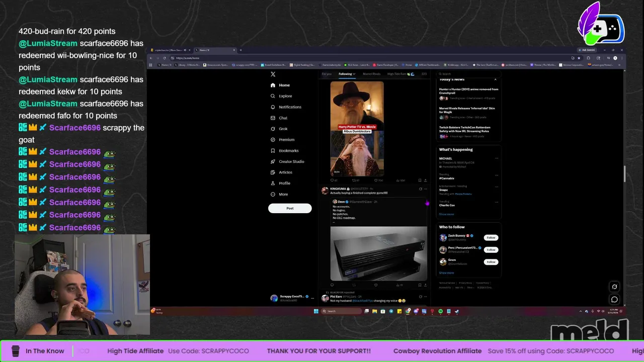Open the more menu on KINGKUMA's post
This screenshot has width=644, height=362.
point(425,189)
